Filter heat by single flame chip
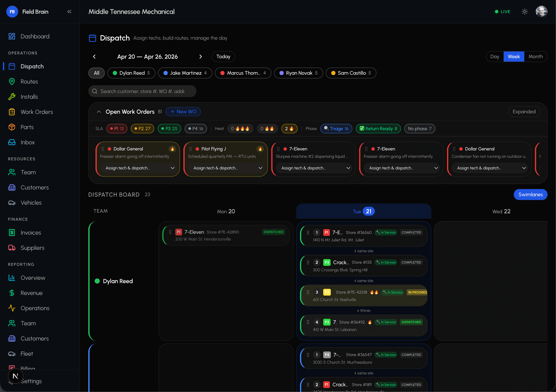Viewport: 556px width, 392px height. pos(289,129)
